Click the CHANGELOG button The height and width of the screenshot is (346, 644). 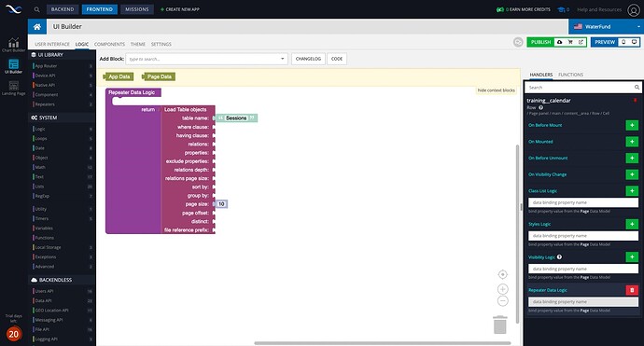(308, 59)
